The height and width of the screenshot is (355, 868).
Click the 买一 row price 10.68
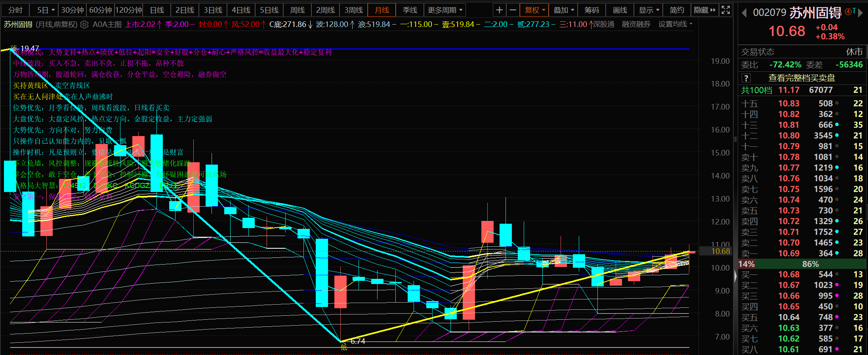pyautogui.click(x=789, y=274)
